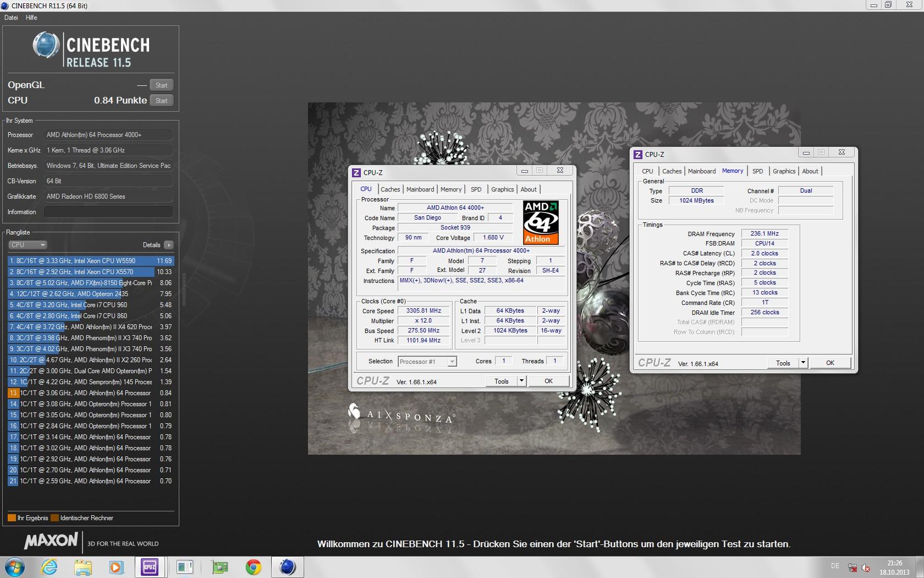This screenshot has height=578, width=924.
Task: Click the Grafikkarte field AMD Radeon HD 6800
Action: [x=108, y=197]
